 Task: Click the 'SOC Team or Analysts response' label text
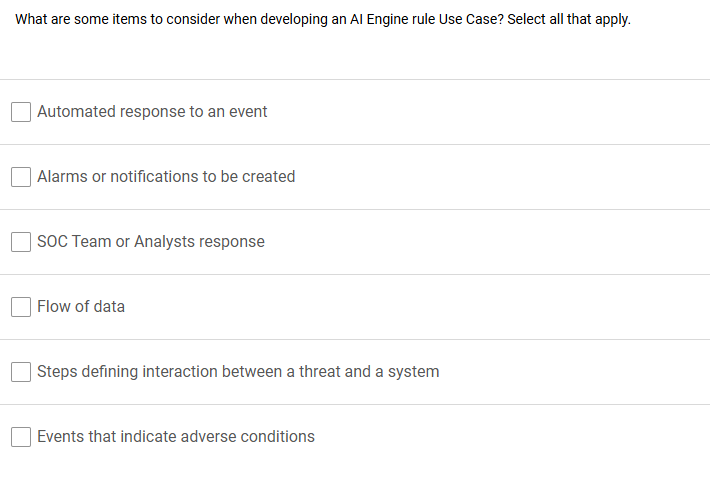[151, 242]
